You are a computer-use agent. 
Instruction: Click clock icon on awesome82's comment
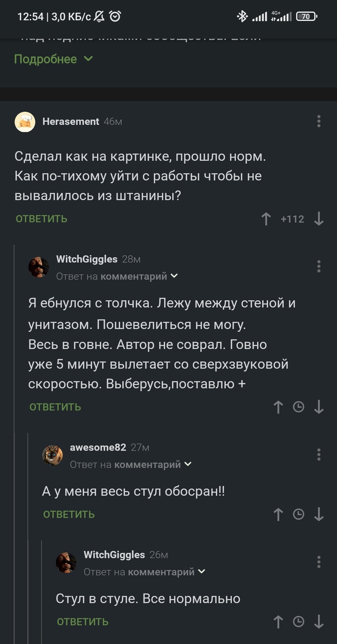coord(298,514)
